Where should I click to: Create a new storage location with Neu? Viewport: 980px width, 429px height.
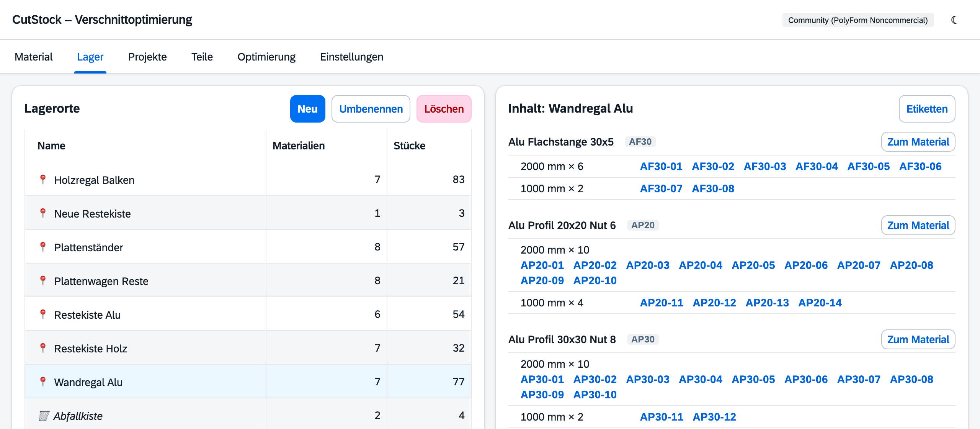(x=308, y=109)
